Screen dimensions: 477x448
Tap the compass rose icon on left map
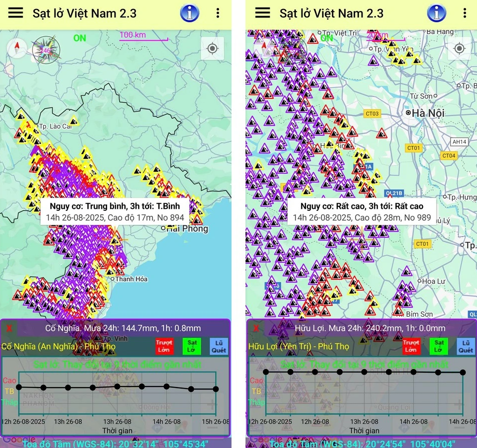coord(46,49)
